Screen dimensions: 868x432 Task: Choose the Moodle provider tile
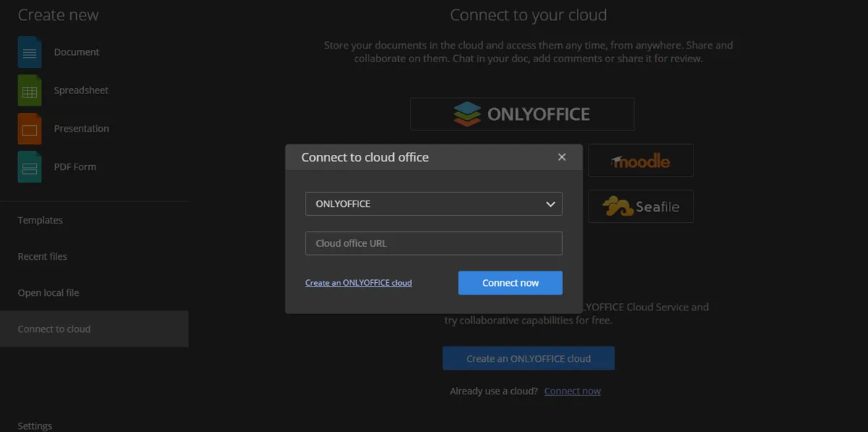pos(641,161)
